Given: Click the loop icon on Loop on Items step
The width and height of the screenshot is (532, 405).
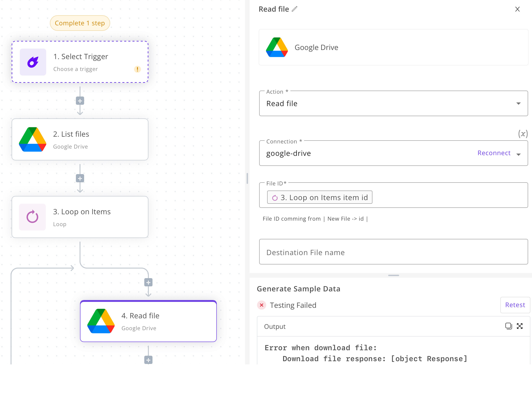Looking at the screenshot, I should [32, 217].
